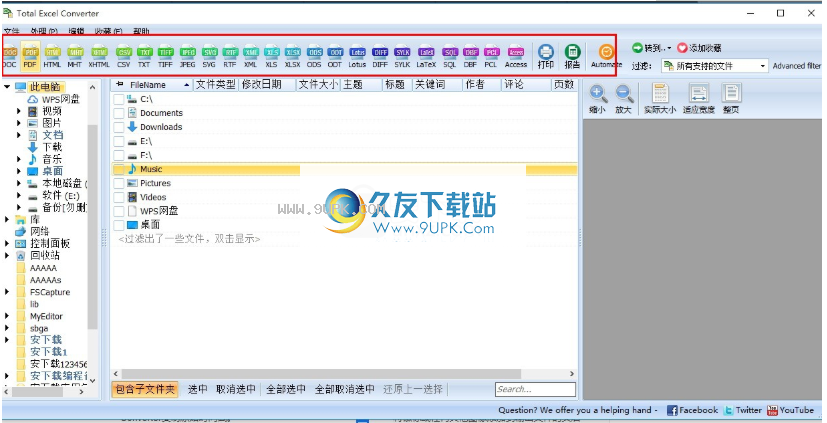Check the box beside E:\
This screenshot has height=423, width=827.
tap(119, 141)
